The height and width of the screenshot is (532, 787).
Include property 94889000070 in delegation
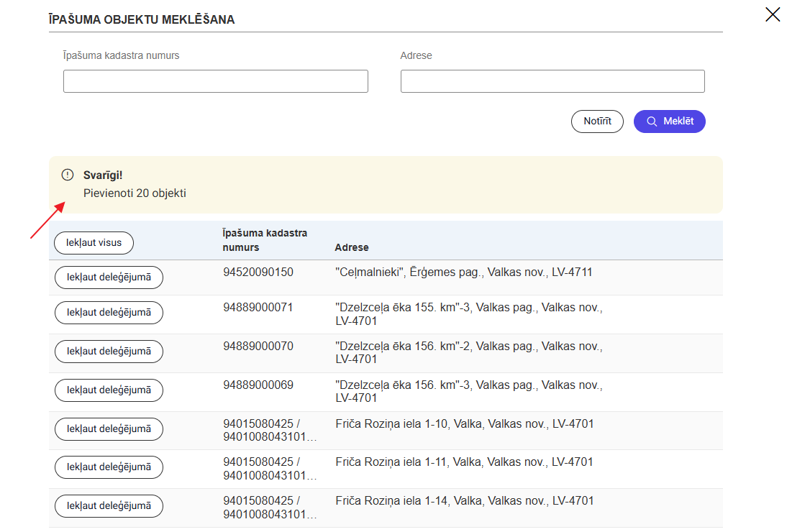109,352
